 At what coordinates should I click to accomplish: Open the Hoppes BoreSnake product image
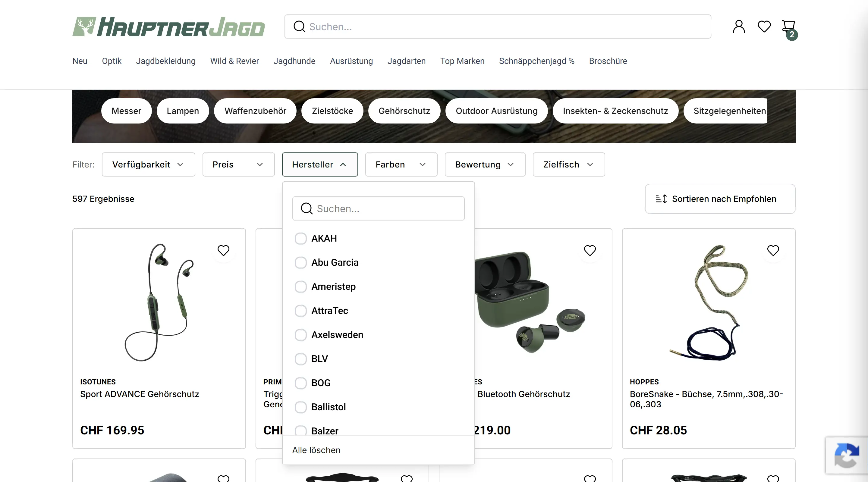click(x=709, y=302)
